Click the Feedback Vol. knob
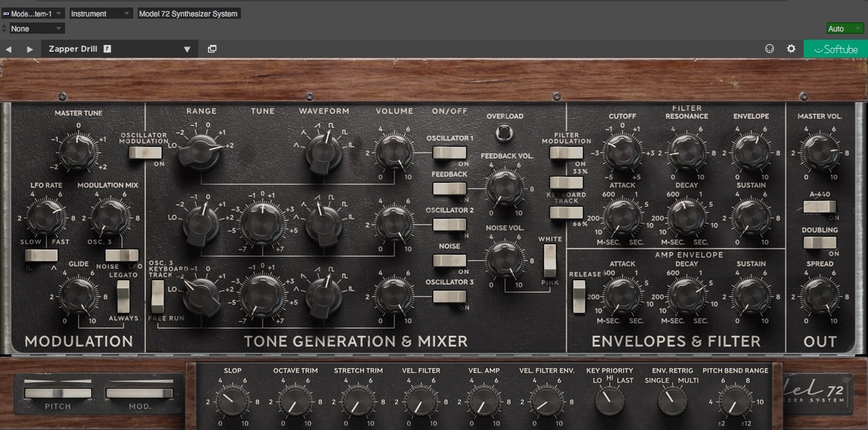The height and width of the screenshot is (430, 868). (x=505, y=187)
